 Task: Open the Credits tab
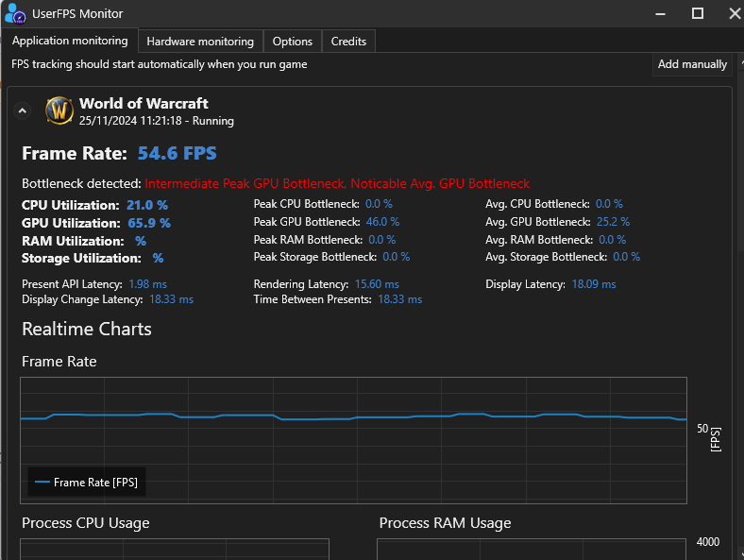click(348, 42)
